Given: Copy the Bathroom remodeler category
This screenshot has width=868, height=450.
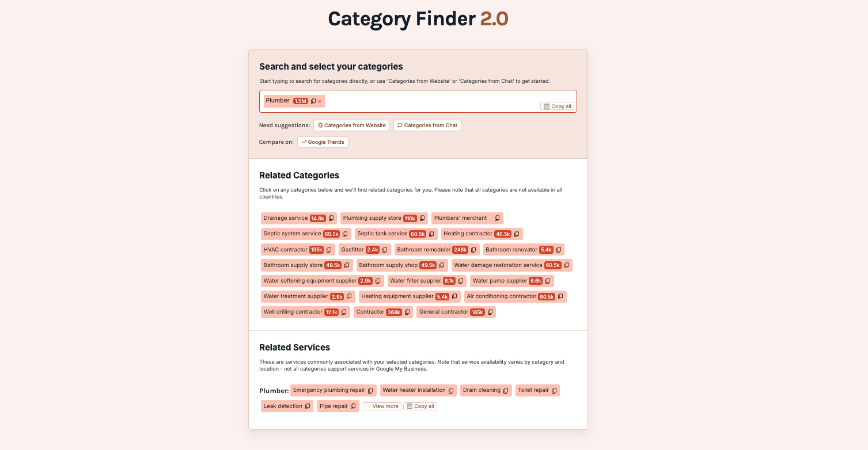Looking at the screenshot, I should pyautogui.click(x=473, y=249).
